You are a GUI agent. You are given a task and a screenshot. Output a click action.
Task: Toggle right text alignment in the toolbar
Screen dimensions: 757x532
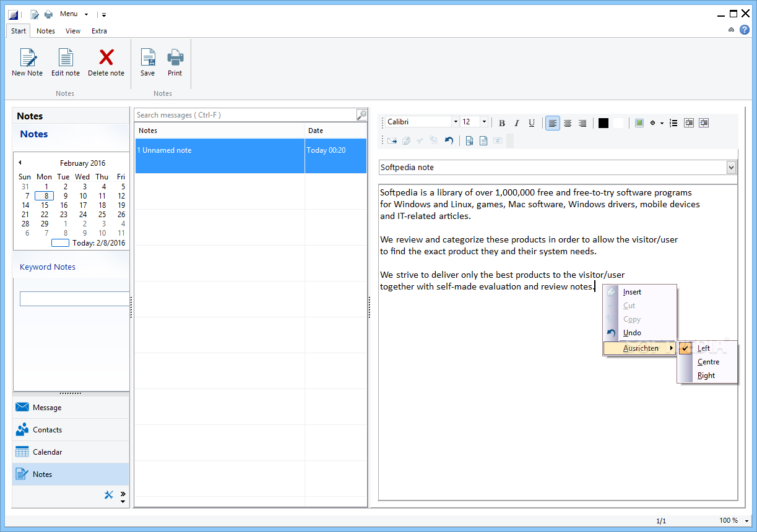click(x=582, y=123)
